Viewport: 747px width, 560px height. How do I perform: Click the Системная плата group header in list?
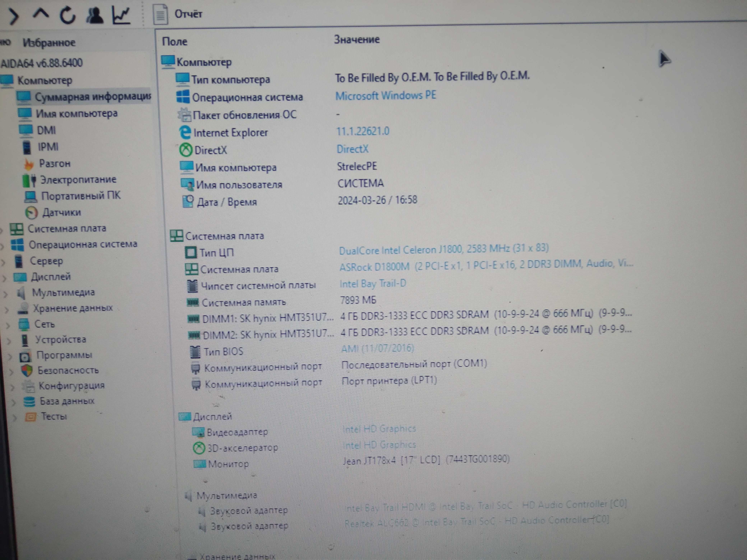[x=217, y=236]
